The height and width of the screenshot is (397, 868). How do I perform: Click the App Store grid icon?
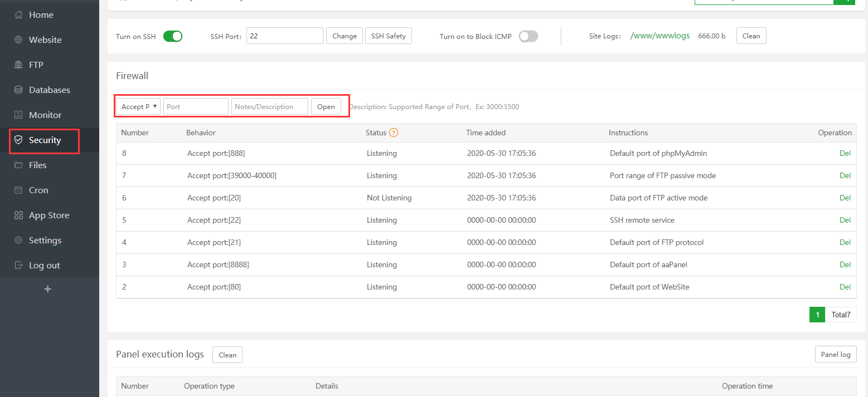click(x=18, y=215)
